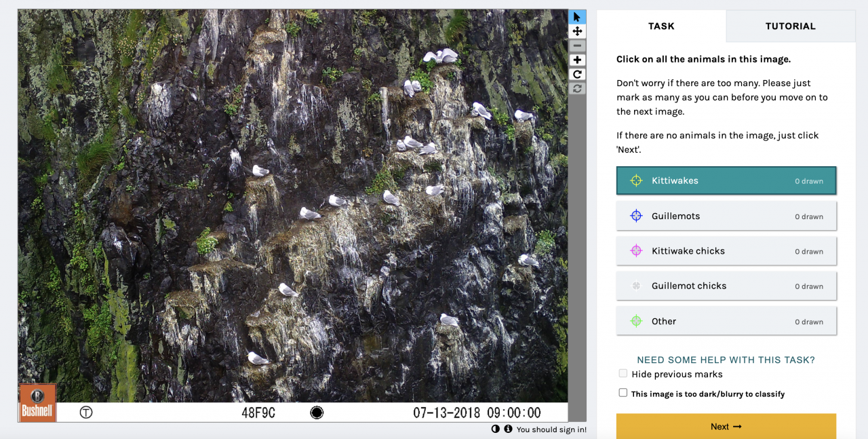The height and width of the screenshot is (439, 868).
Task: Click the lowest kittiwake near the timestamp bar
Action: pos(258,358)
